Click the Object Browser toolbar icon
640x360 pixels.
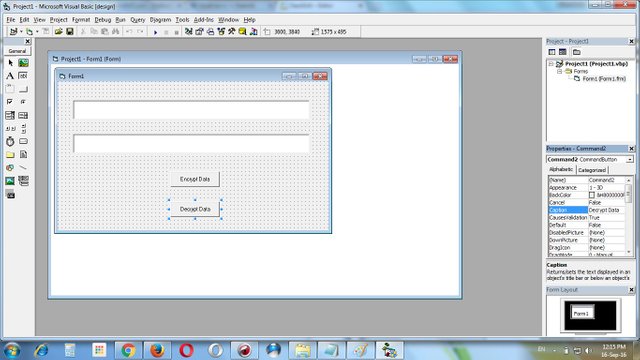pos(221,31)
